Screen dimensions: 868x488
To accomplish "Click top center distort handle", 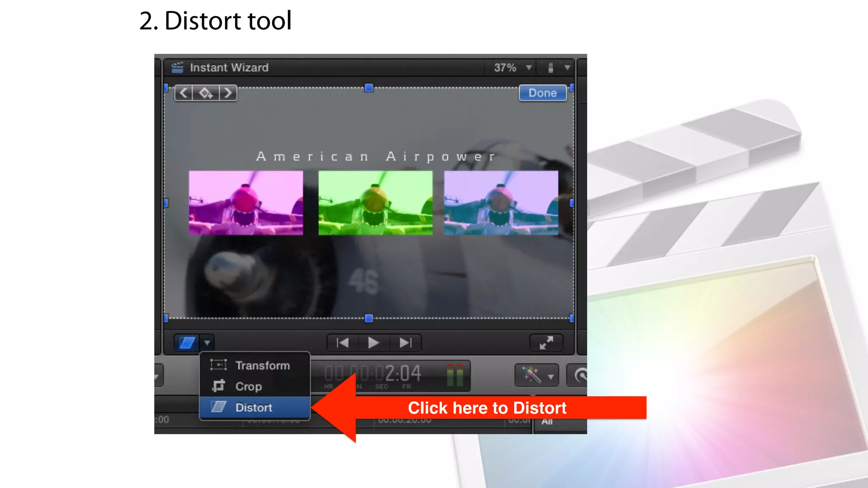I will (x=369, y=88).
